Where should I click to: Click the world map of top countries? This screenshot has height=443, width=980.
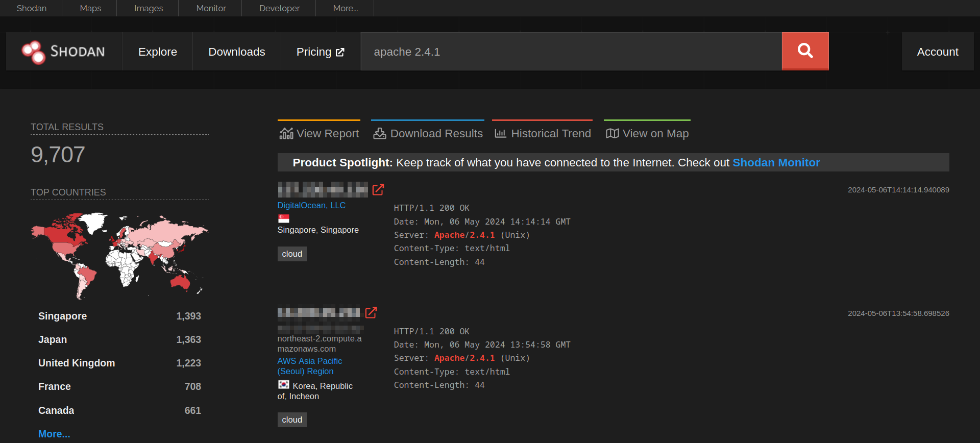pyautogui.click(x=119, y=255)
